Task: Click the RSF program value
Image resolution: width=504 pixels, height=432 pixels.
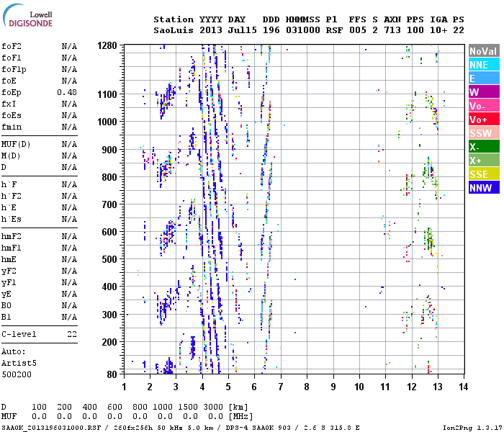Action: pyautogui.click(x=334, y=30)
